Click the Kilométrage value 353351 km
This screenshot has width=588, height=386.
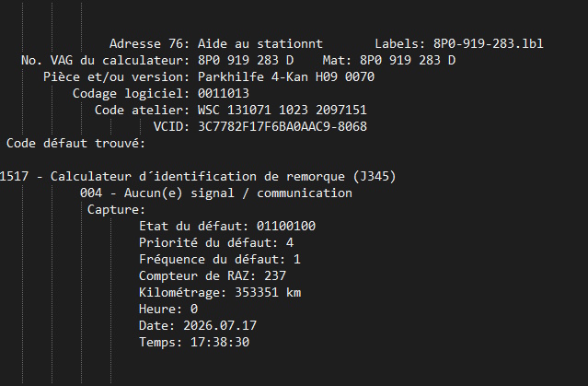tap(268, 293)
